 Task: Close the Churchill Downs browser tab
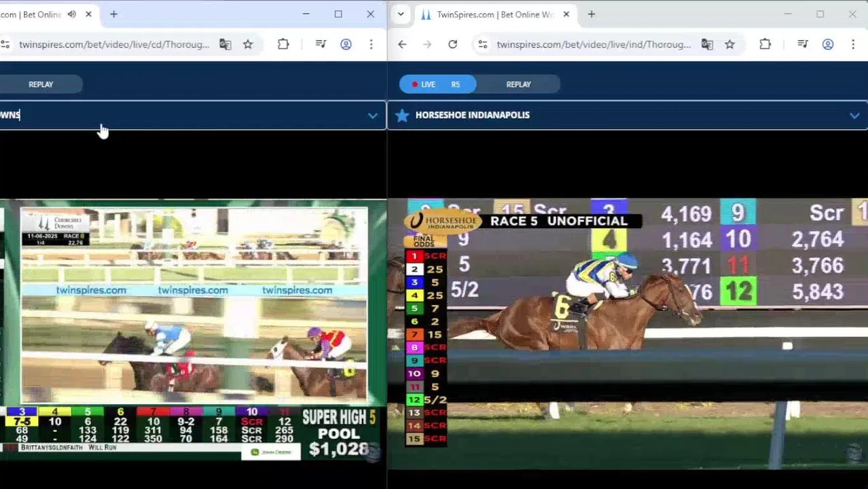coord(88,14)
